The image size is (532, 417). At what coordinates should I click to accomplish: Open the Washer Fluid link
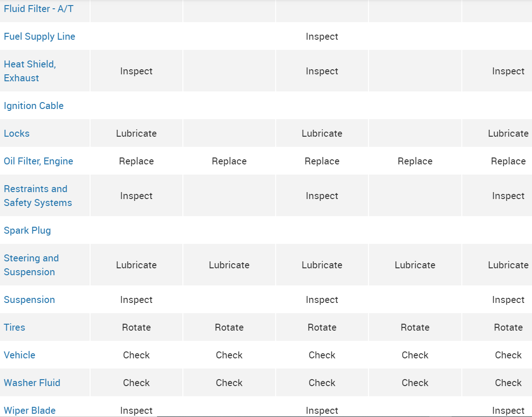(32, 383)
